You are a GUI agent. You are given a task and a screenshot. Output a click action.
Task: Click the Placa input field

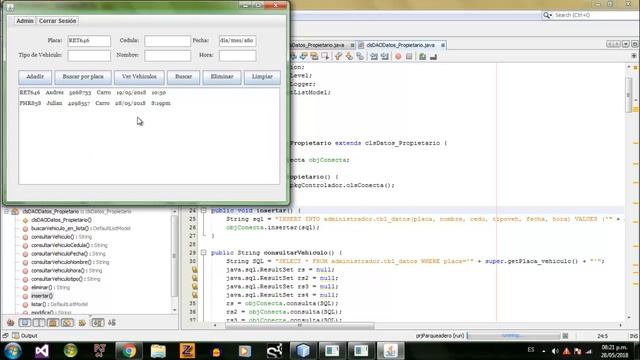point(89,41)
